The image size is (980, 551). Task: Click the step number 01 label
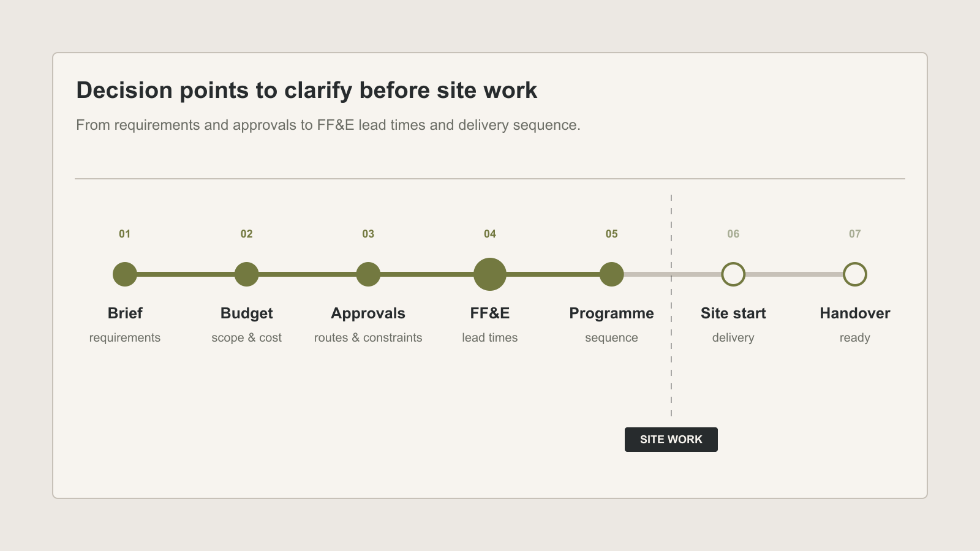125,234
